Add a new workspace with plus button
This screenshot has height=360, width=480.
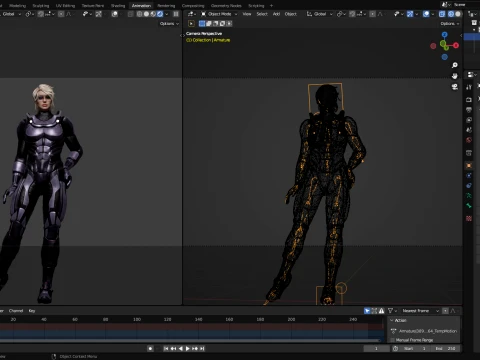[271, 6]
